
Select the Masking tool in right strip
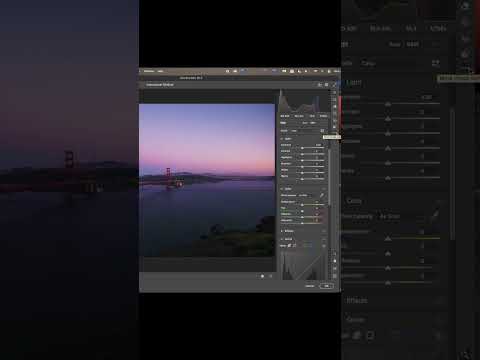pos(335,113)
